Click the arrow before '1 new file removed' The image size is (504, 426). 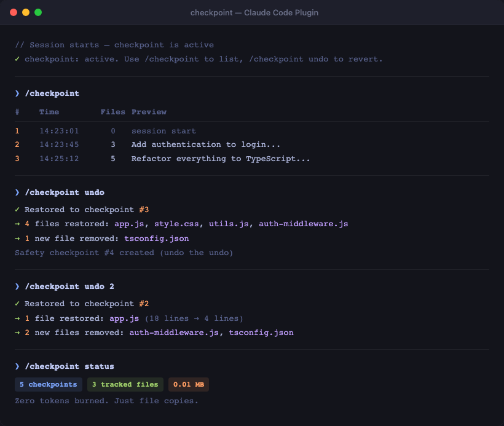(x=17, y=239)
